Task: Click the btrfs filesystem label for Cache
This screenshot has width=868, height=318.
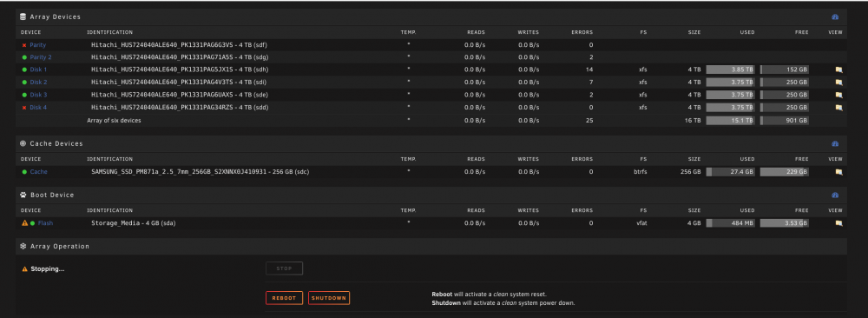Action: tap(641, 172)
